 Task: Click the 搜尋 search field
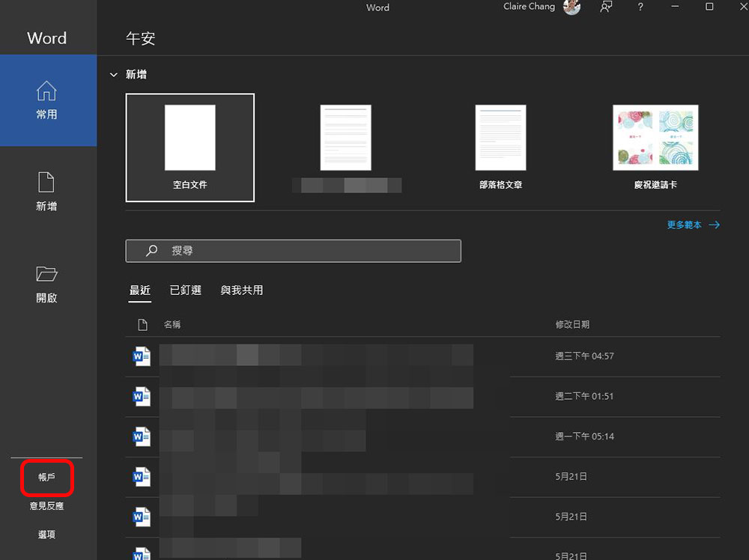pos(294,251)
